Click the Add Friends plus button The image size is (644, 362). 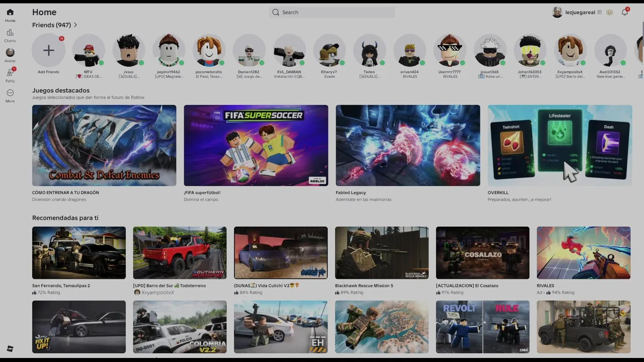coord(48,50)
